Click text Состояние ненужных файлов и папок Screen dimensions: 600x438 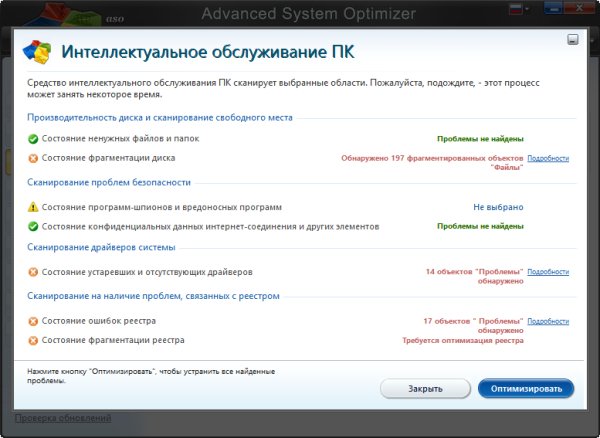pos(120,138)
